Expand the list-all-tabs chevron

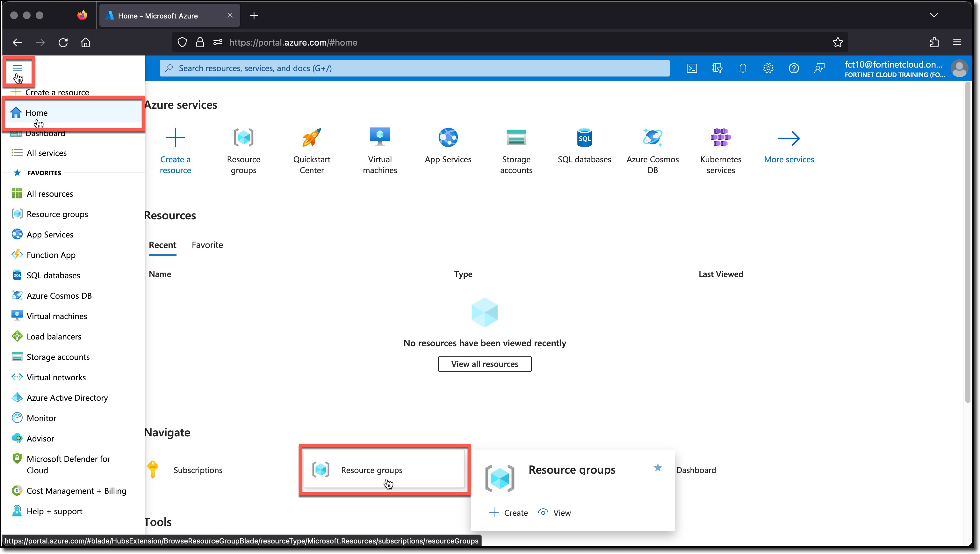point(934,15)
